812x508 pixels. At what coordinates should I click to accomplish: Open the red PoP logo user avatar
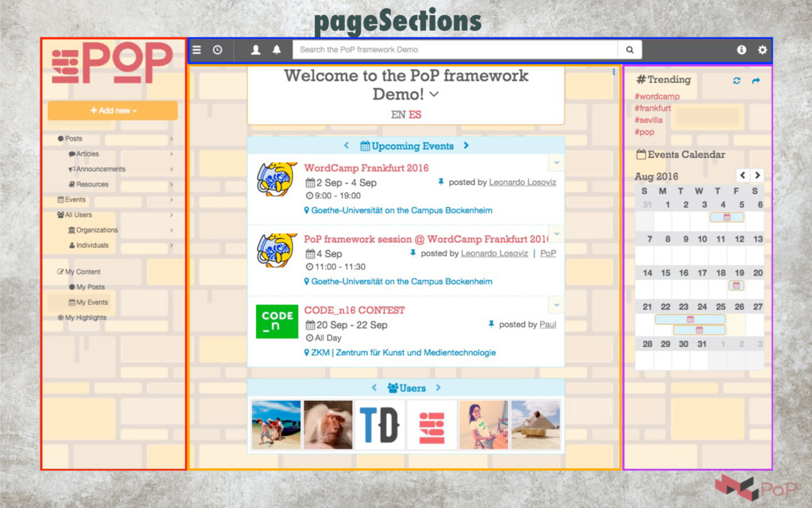pyautogui.click(x=432, y=425)
